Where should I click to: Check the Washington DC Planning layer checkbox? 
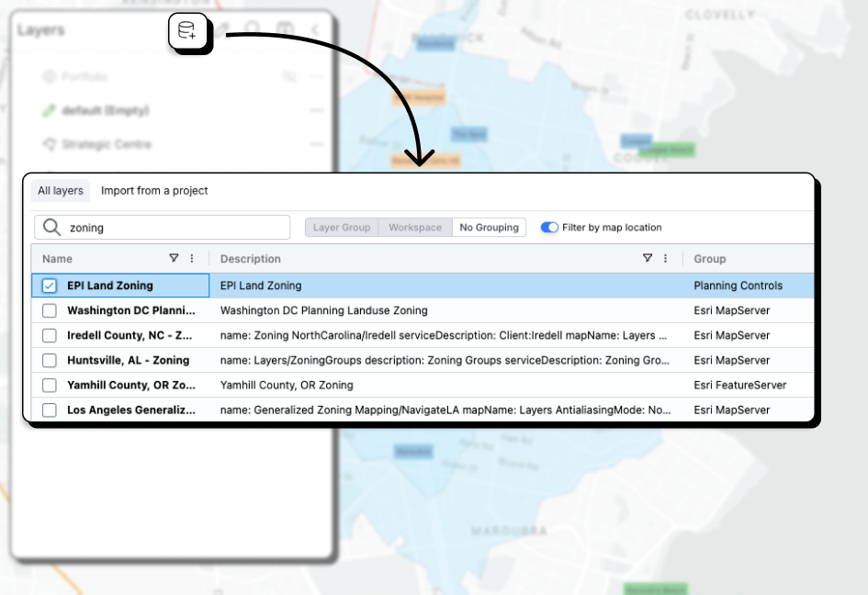pyautogui.click(x=50, y=310)
